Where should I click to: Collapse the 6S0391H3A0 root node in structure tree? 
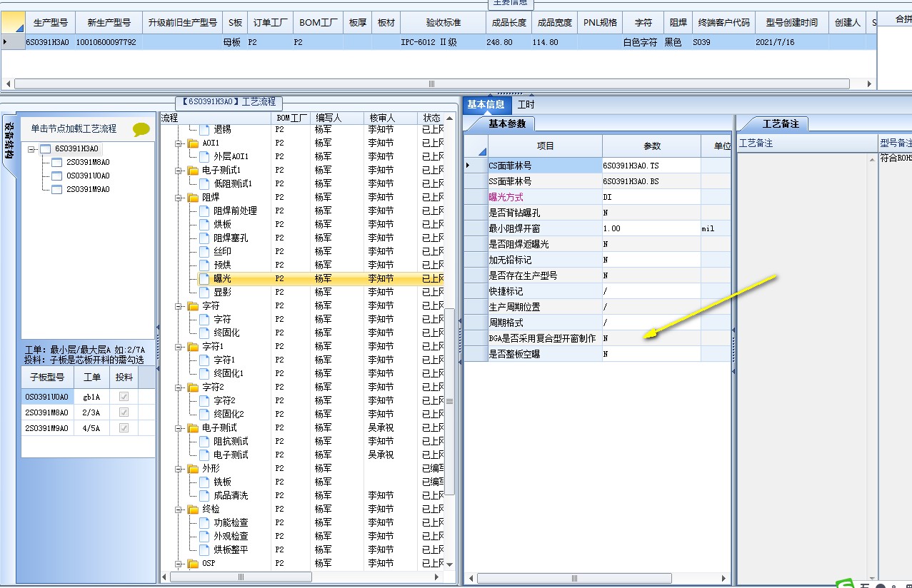(31, 149)
